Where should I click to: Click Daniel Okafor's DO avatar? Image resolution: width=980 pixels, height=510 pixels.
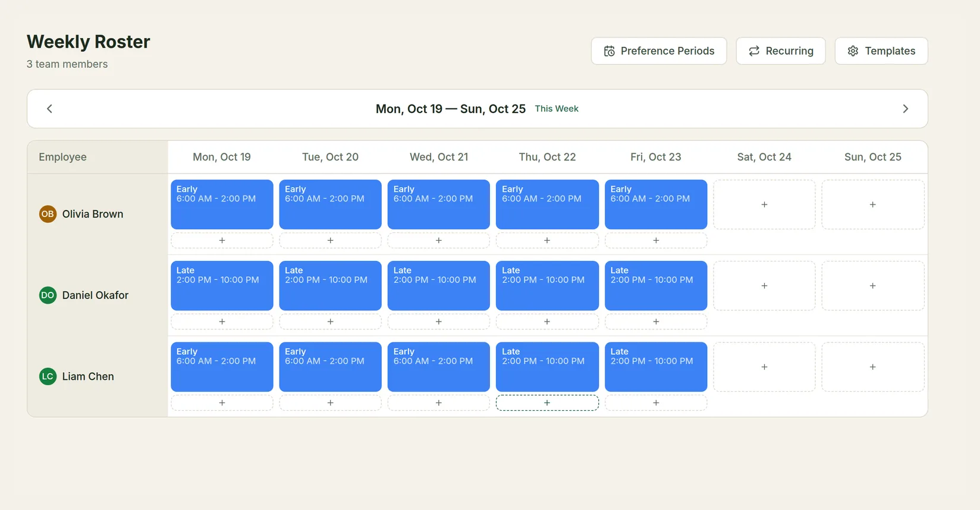click(x=48, y=295)
